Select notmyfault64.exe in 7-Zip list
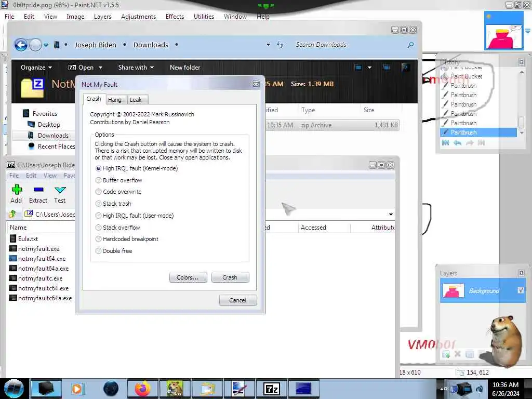532x399 pixels. click(37, 259)
